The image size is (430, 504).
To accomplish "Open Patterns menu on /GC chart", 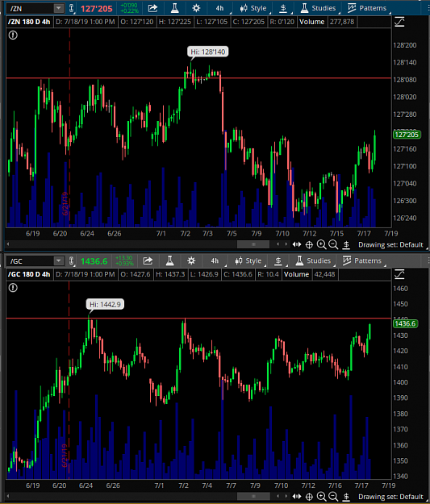I will coord(361,260).
